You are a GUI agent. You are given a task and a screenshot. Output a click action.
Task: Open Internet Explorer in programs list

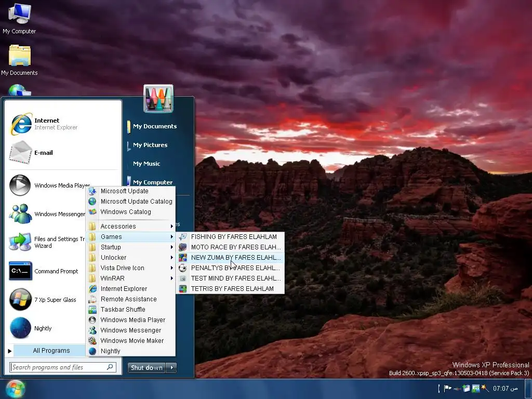click(x=131, y=289)
